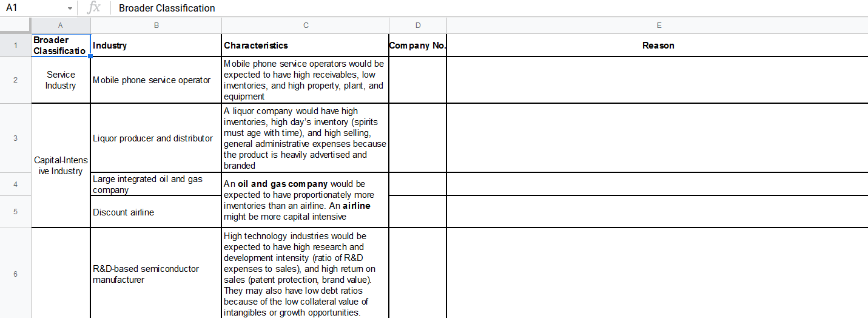Click the Reason header cell

click(x=658, y=46)
